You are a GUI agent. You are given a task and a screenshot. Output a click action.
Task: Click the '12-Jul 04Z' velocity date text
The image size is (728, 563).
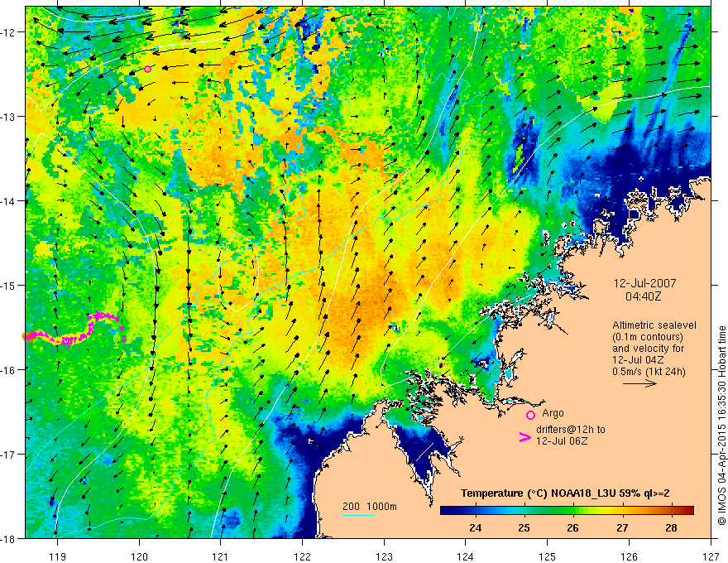(638, 360)
